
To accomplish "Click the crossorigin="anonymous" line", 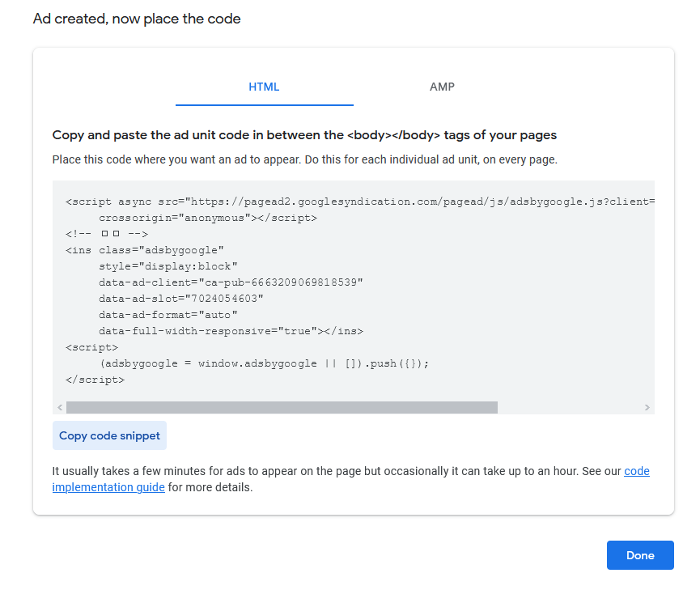I will click(208, 218).
